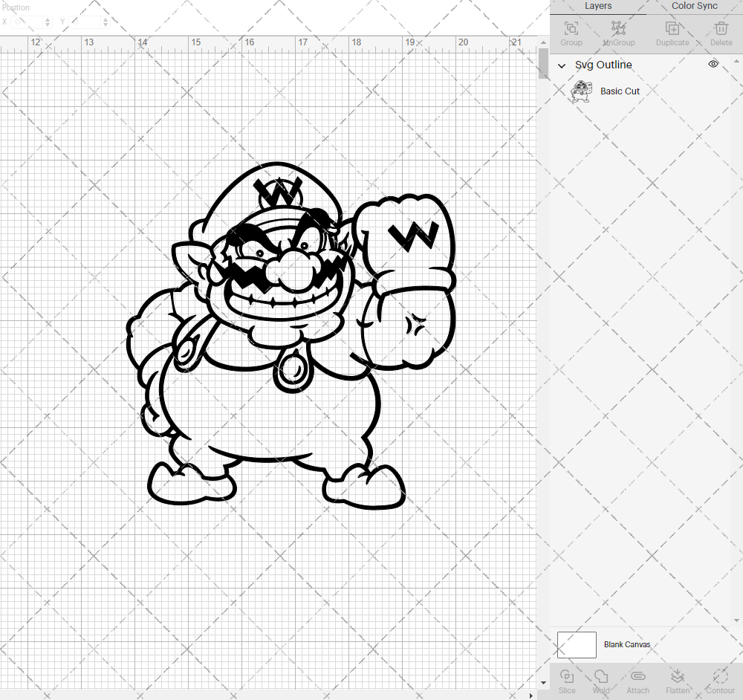Toggle visibility of the Svg Outline layer
Viewport: 743px width, 700px height.
pyautogui.click(x=713, y=64)
